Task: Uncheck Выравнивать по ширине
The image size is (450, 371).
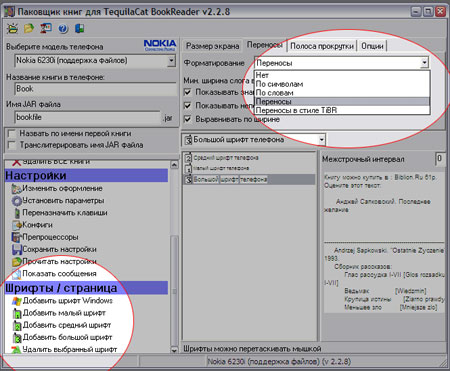Action: click(x=188, y=119)
